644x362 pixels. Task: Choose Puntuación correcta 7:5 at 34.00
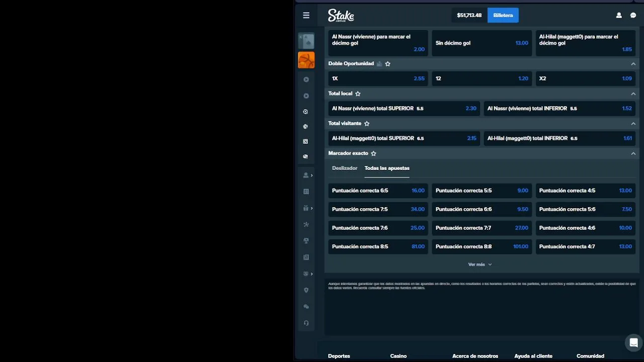[x=378, y=209]
